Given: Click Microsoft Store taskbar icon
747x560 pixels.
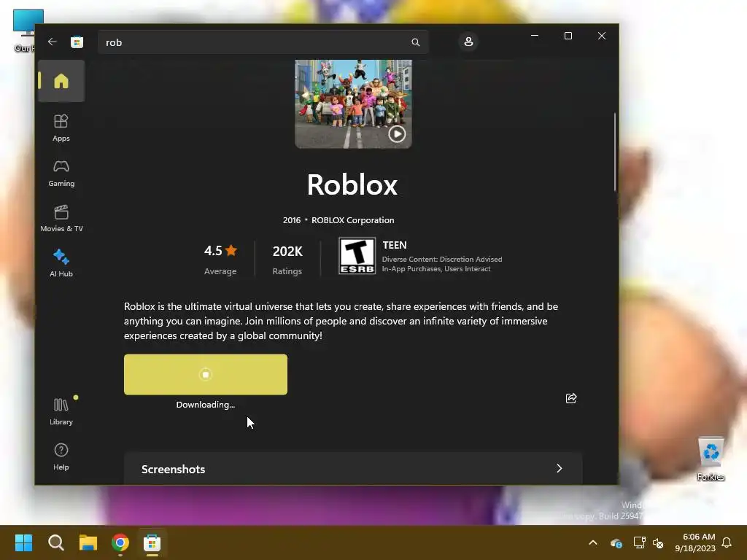Looking at the screenshot, I should (x=152, y=542).
